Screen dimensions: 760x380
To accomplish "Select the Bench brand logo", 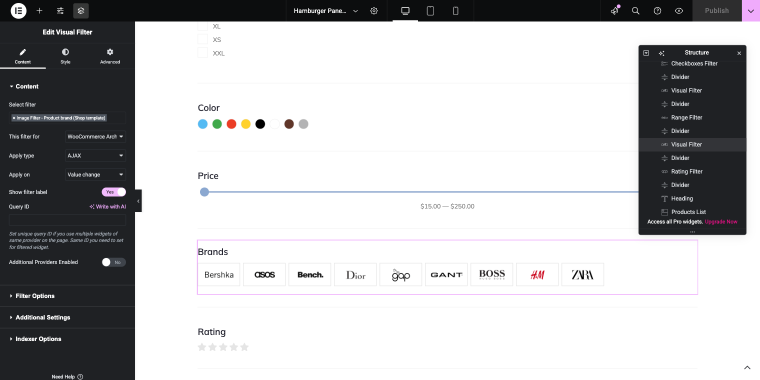I will tap(310, 274).
